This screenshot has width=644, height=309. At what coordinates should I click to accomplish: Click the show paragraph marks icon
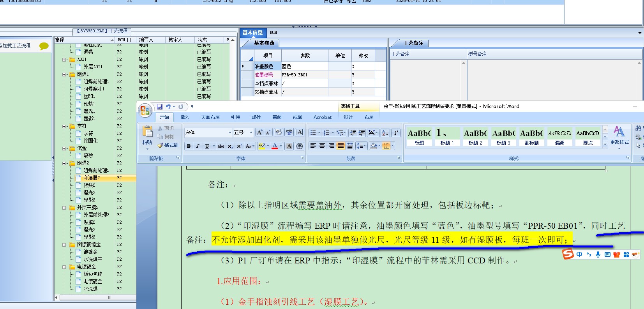396,133
